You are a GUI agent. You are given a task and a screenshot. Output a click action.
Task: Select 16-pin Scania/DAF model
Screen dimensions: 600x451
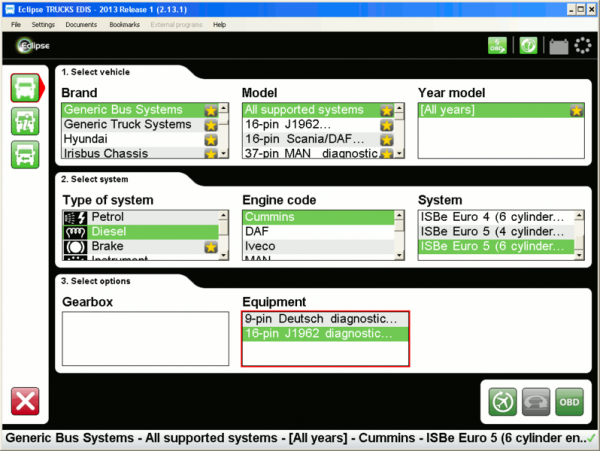click(x=318, y=139)
